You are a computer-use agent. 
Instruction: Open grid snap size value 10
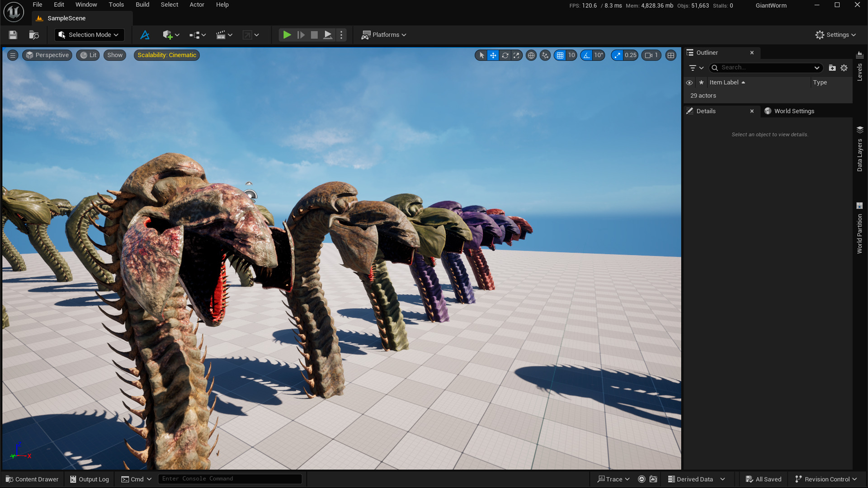(x=571, y=55)
